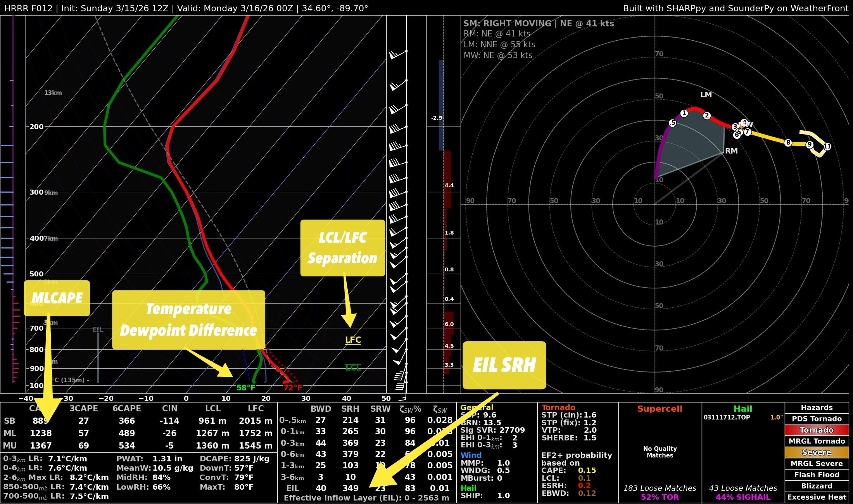The width and height of the screenshot is (853, 504).
Task: Click the highlighted Severe hazard box
Action: click(x=817, y=452)
